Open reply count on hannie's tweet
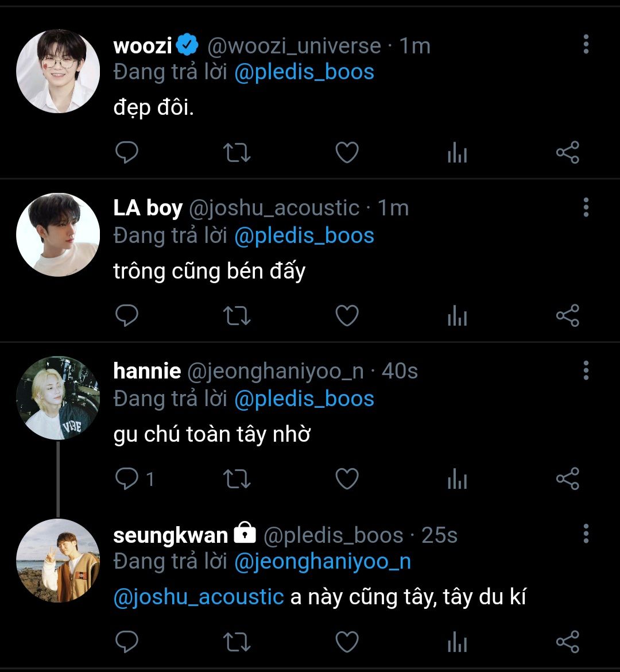This screenshot has height=672, width=620. (x=134, y=479)
